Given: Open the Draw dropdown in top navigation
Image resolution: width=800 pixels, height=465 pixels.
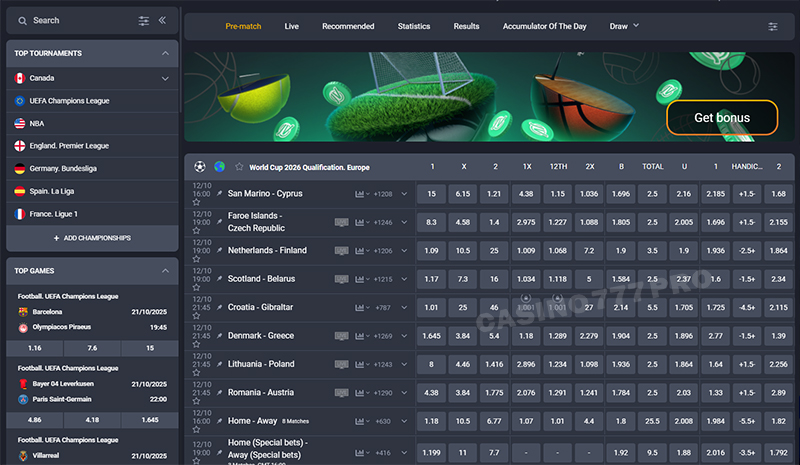Looking at the screenshot, I should click(x=624, y=26).
